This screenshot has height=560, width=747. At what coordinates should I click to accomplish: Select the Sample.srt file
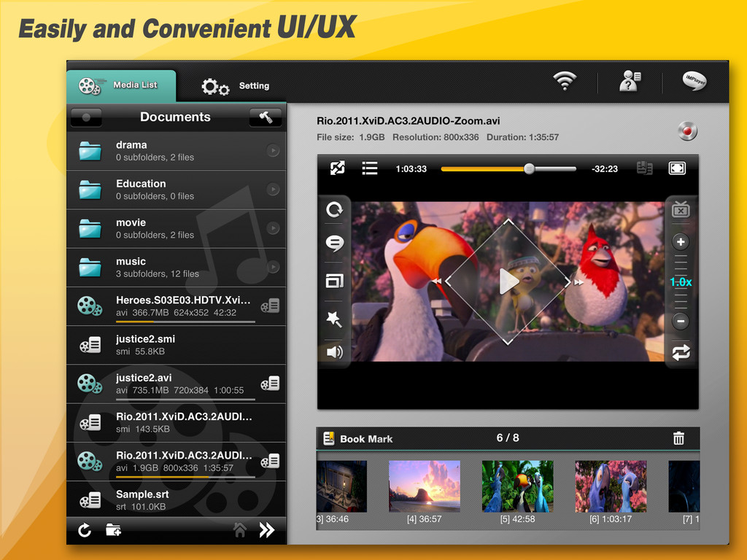click(x=177, y=499)
